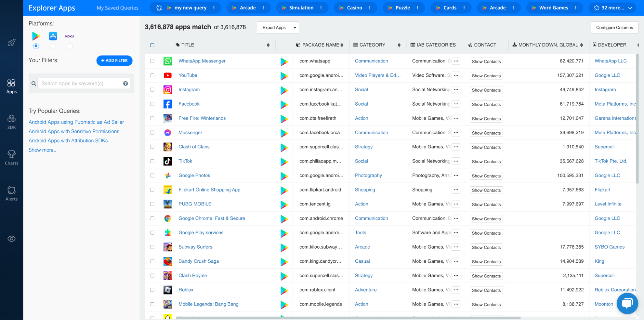Check the YouTube row checkbox
Viewport: 644px width, 320px height.
(x=152, y=75)
